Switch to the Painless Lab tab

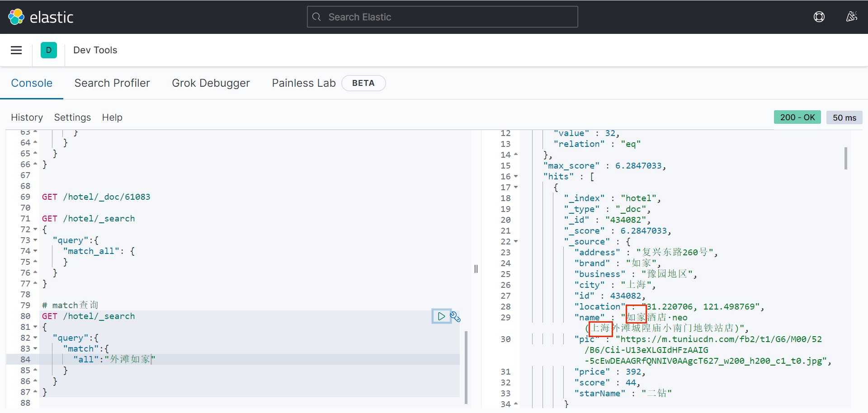coord(304,83)
